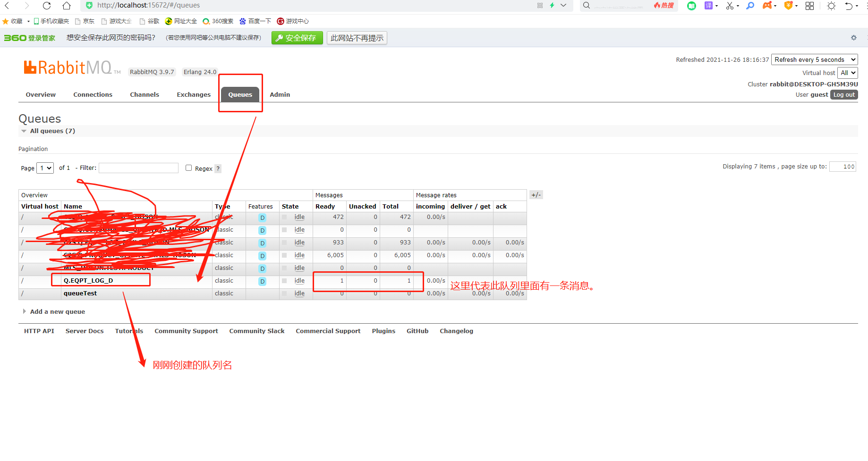The width and height of the screenshot is (868, 461).
Task: Open the HTTP API footer link
Action: click(x=39, y=331)
